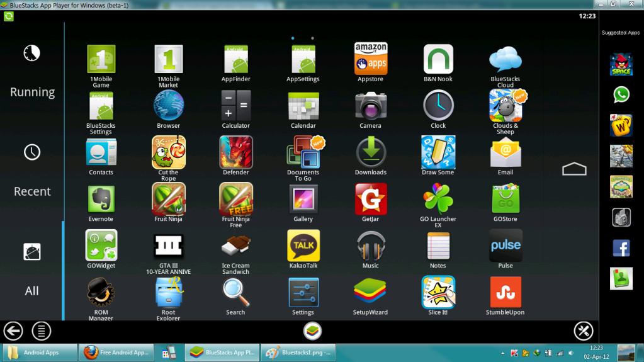Switch to the Recent apps tab

point(32,171)
